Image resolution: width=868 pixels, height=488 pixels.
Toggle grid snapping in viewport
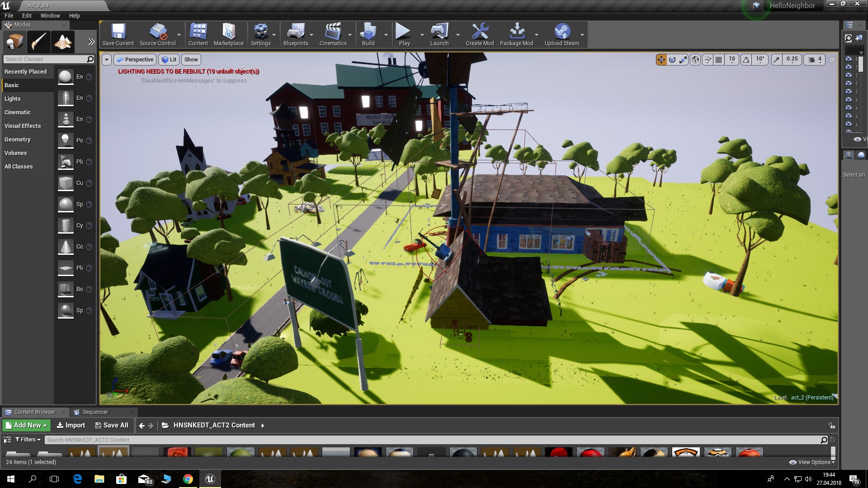[x=718, y=60]
